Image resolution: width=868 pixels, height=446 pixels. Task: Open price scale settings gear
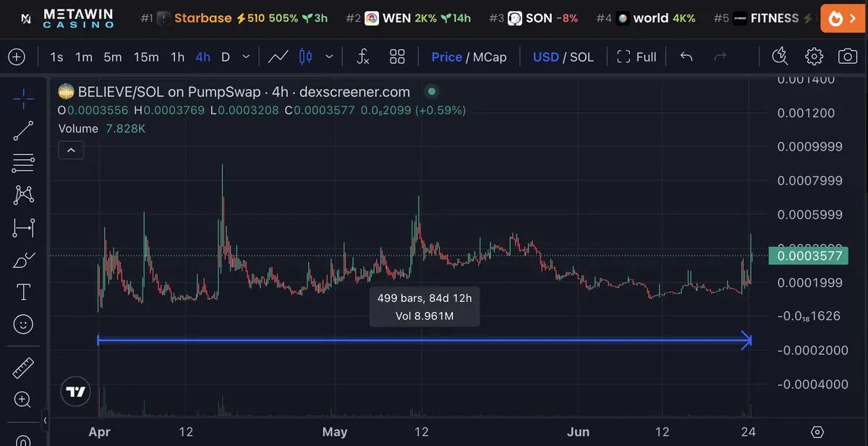point(817,432)
